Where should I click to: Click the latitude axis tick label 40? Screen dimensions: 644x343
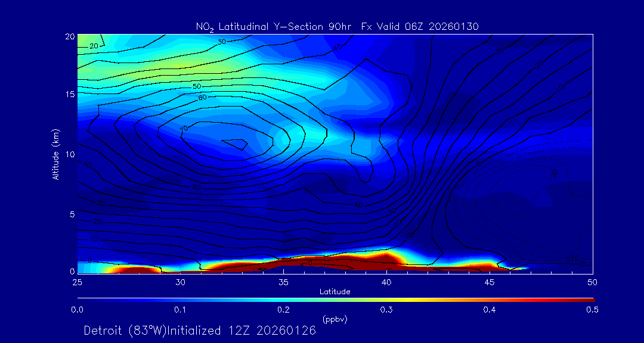point(386,282)
